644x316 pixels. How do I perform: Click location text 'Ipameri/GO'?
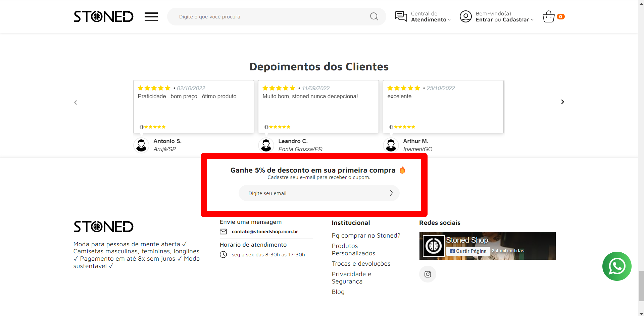(x=417, y=149)
